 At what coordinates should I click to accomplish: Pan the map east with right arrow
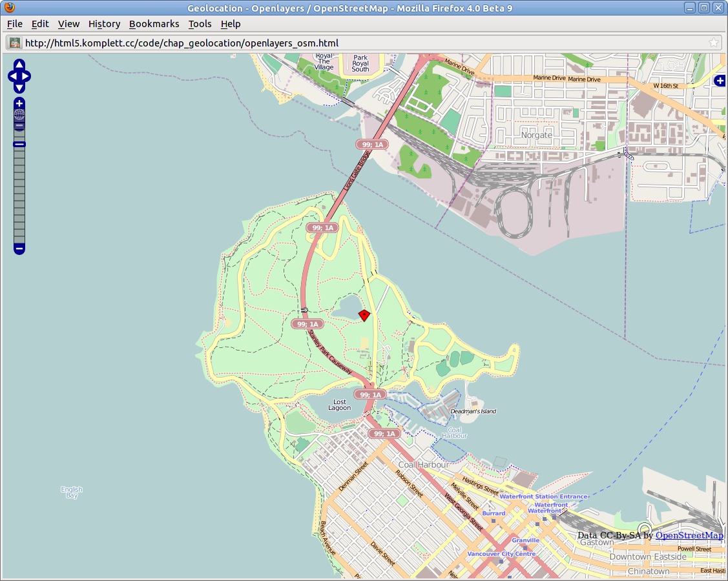[x=26, y=77]
